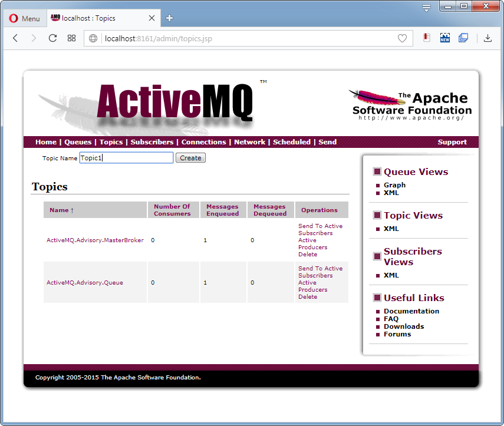The width and height of the screenshot is (504, 426).
Task: Open the ActiveMQ.Advisory.MasterBroker topic link
Action: (x=95, y=240)
